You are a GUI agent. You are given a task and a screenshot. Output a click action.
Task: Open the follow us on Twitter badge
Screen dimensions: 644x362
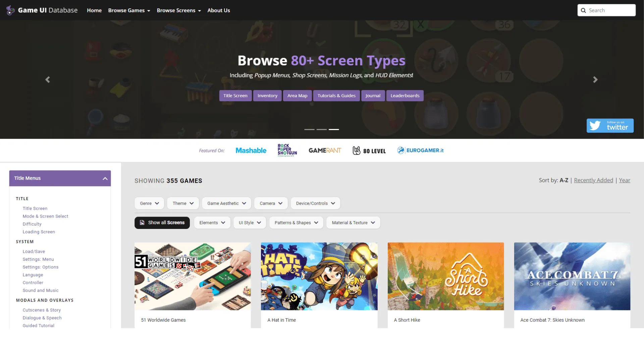click(610, 125)
